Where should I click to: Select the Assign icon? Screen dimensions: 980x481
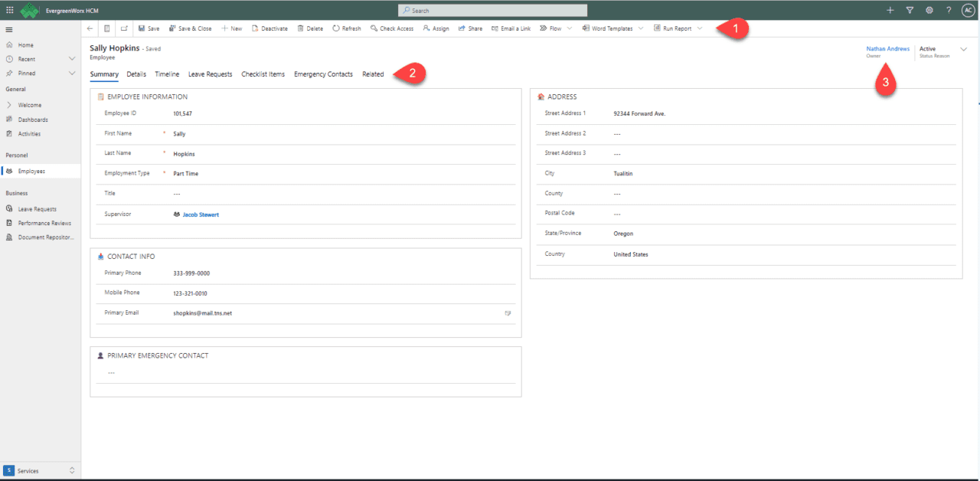[435, 28]
